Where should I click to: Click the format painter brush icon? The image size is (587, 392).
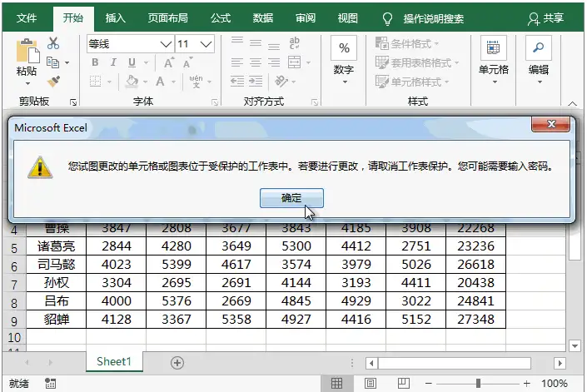point(53,82)
